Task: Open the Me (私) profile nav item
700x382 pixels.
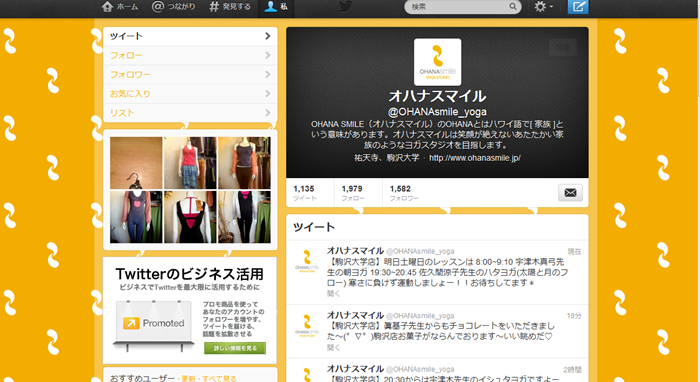Action: click(x=276, y=7)
